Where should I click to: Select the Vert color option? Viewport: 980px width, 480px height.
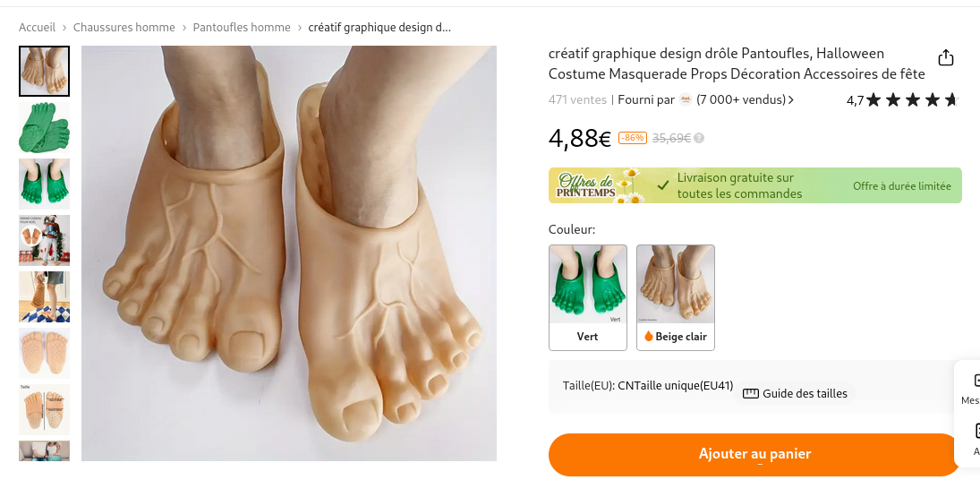587,297
